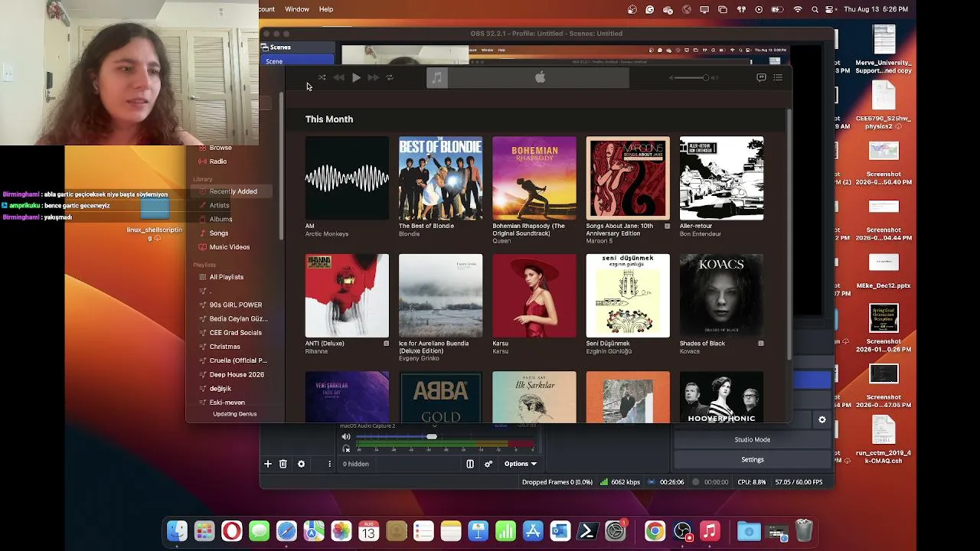Open the CEE Grad Socials playlist

coord(236,333)
